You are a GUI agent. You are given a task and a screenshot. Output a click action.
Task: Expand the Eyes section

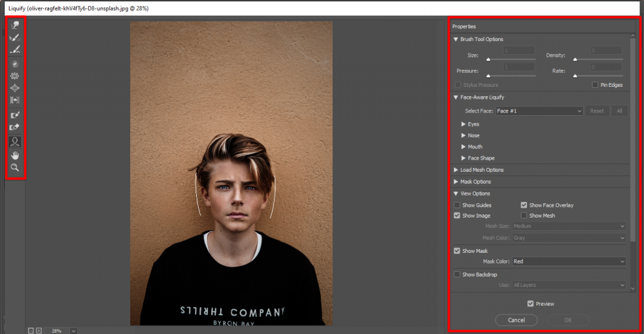[x=464, y=125]
